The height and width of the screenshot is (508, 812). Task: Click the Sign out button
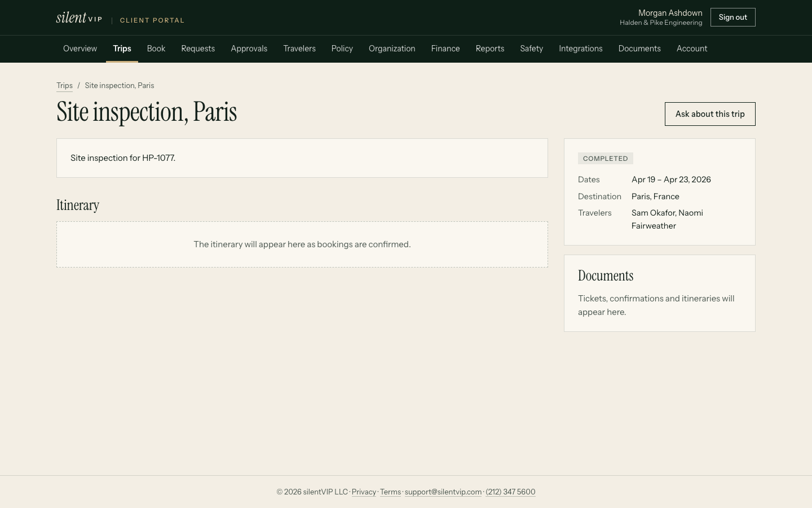733,17
